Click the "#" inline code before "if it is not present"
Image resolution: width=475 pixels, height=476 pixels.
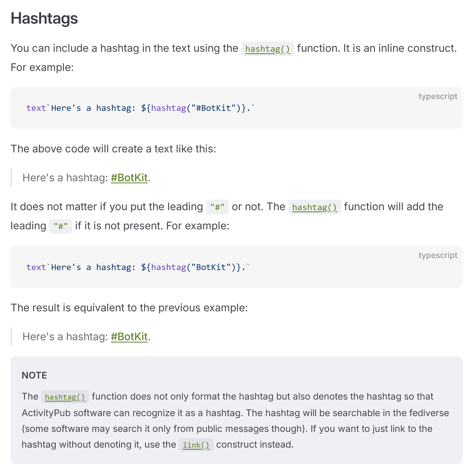tap(60, 226)
